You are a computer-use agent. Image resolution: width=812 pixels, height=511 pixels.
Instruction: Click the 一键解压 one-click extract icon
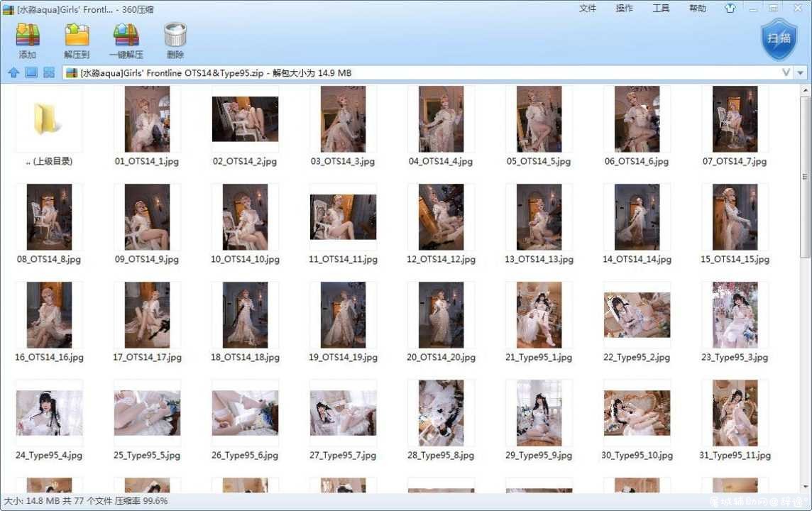pos(126,35)
